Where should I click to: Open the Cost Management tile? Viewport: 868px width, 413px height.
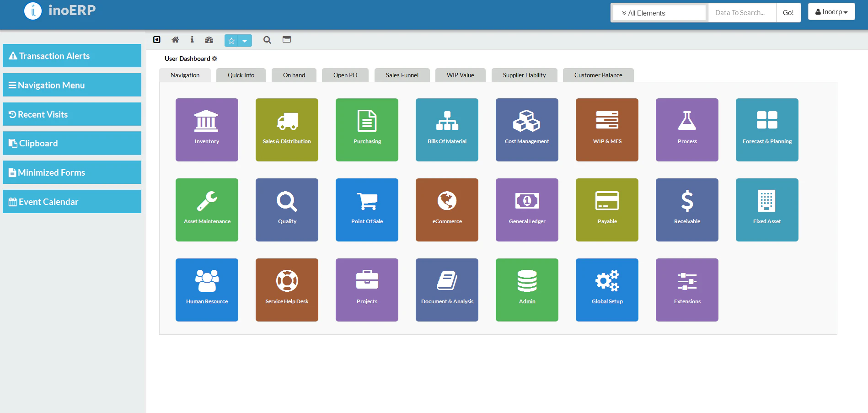tap(527, 130)
